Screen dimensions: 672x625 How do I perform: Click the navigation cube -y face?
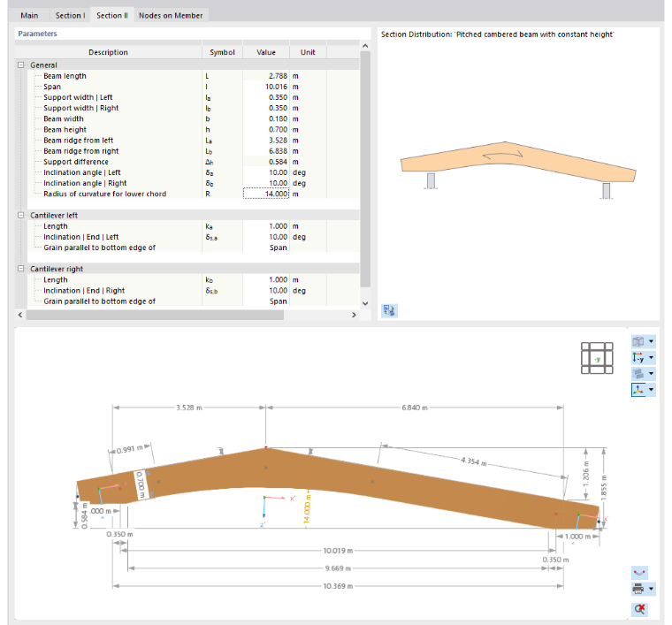(x=597, y=359)
